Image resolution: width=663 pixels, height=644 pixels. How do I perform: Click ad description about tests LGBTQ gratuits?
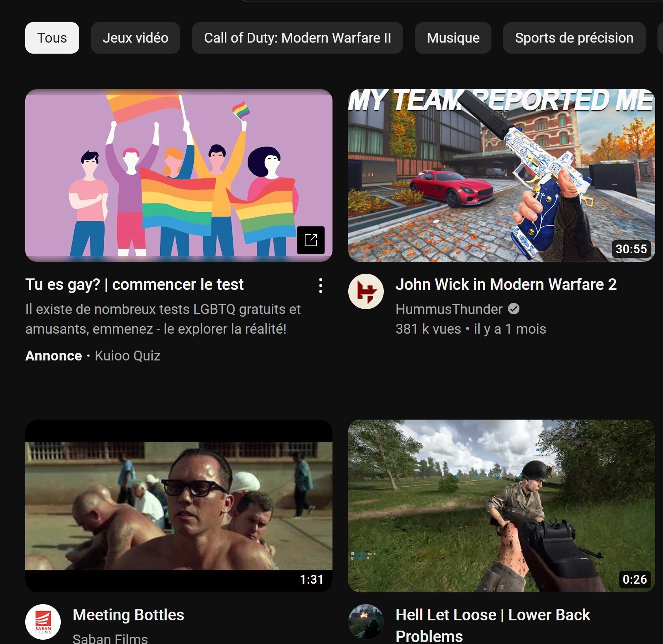[163, 319]
